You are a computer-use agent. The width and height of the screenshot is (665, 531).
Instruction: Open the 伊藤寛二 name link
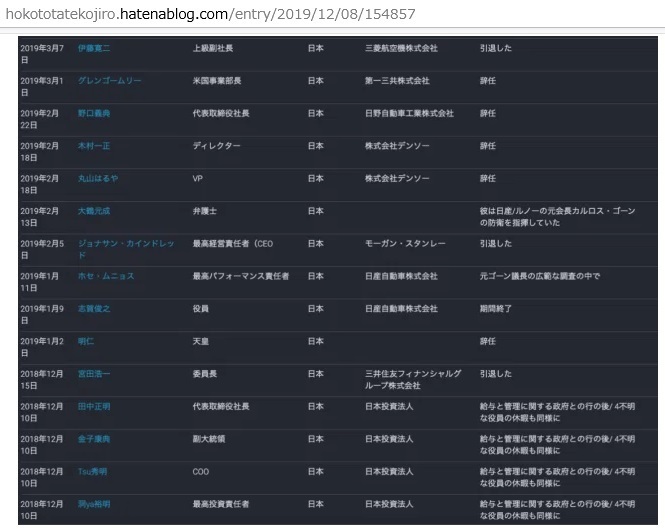tap(94, 48)
